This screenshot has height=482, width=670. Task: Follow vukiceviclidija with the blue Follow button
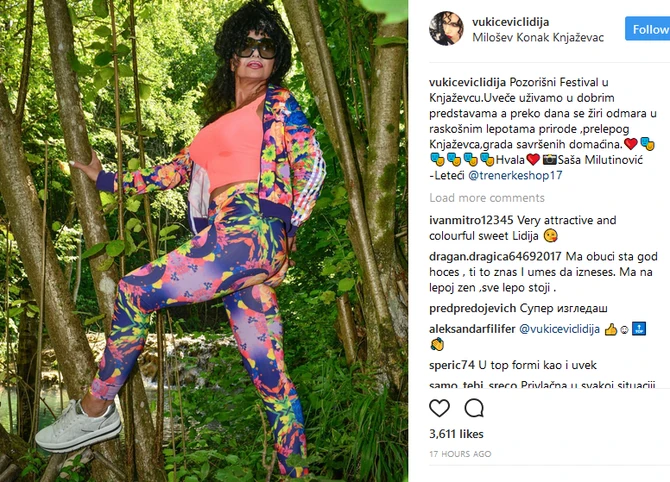pos(648,29)
